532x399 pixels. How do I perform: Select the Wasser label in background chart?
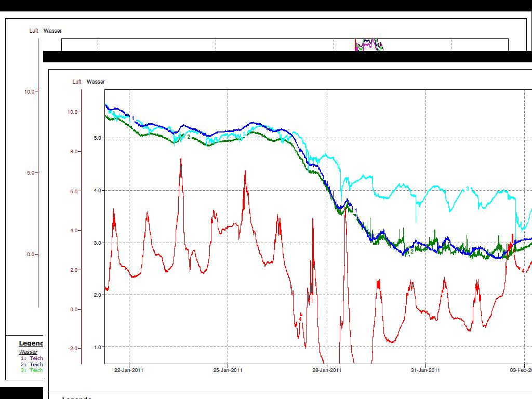coord(52,31)
